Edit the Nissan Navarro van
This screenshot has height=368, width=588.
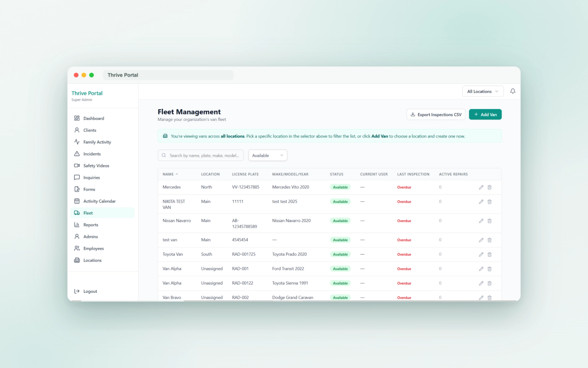tap(481, 221)
